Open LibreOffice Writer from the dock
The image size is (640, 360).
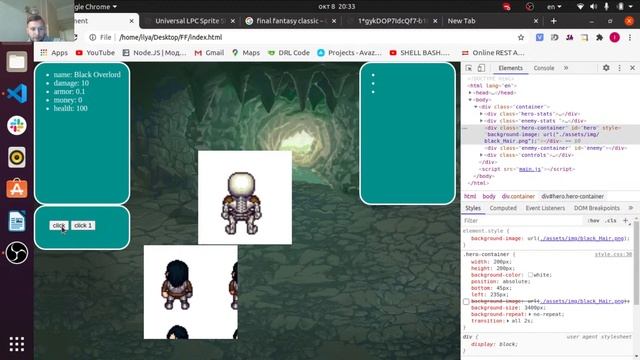pos(17,221)
